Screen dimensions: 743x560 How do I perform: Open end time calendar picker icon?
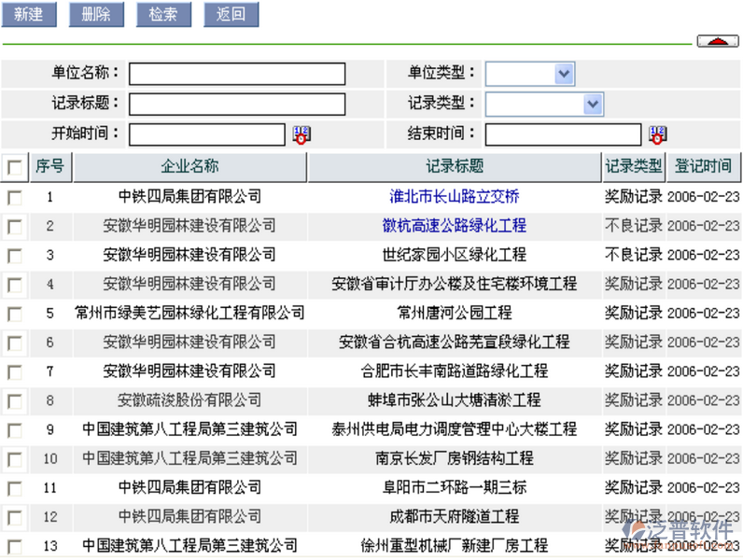coord(657,134)
